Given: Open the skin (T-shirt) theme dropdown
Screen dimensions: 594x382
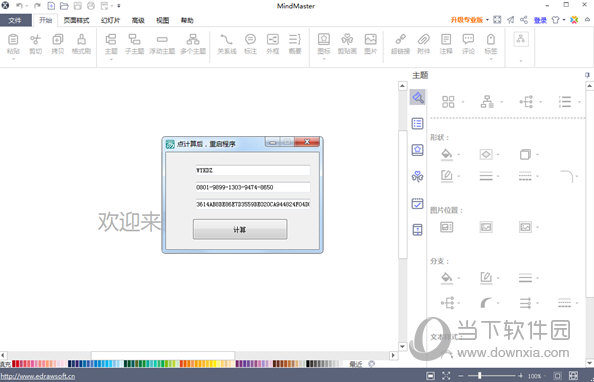Looking at the screenshot, I should pyautogui.click(x=564, y=20).
